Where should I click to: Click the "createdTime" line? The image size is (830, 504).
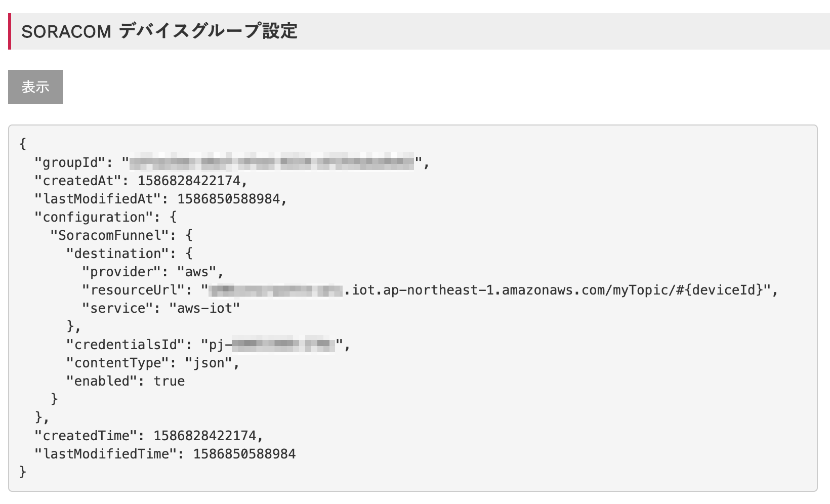click(149, 436)
